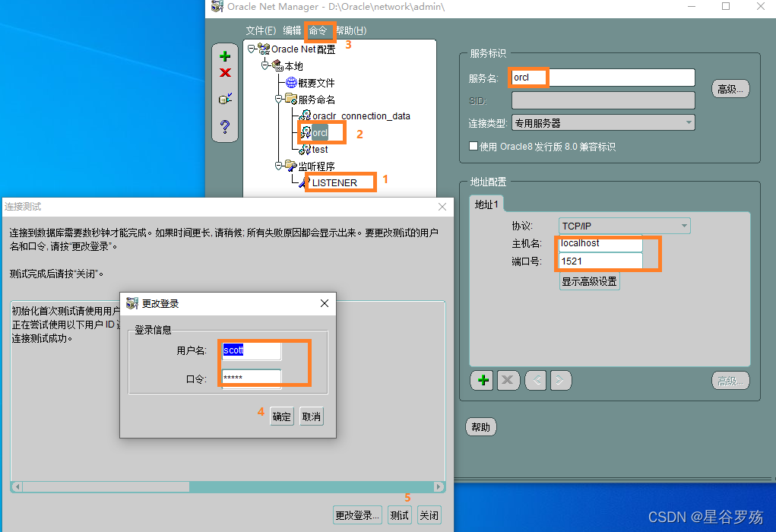Click the next address right arrow button
This screenshot has width=776, height=532.
pyautogui.click(x=560, y=380)
